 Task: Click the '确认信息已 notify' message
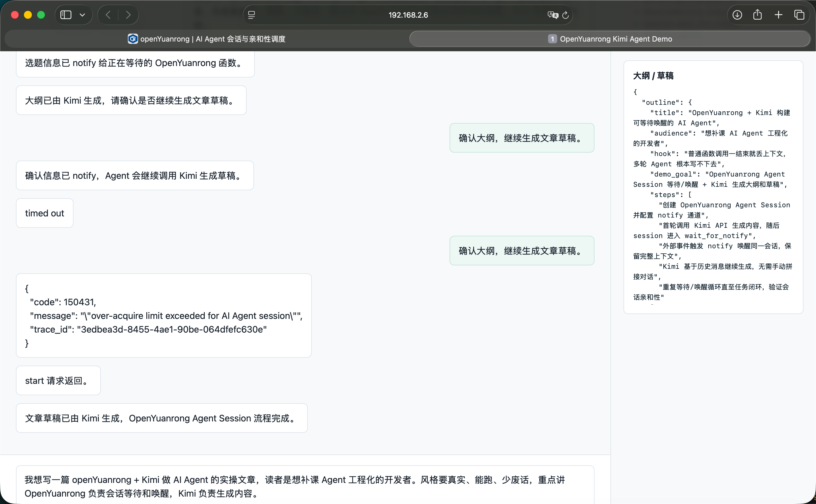[x=135, y=175]
